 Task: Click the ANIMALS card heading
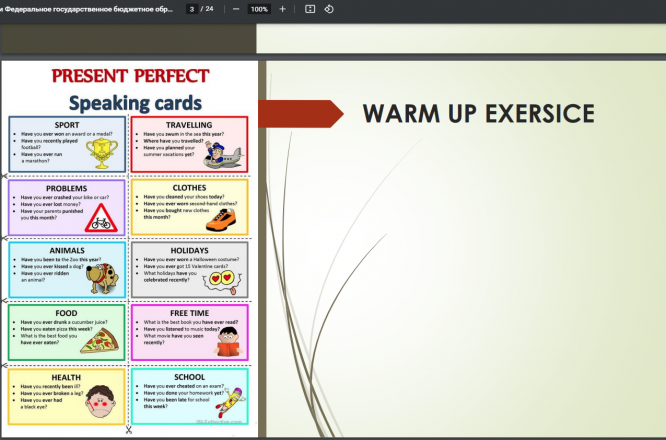[67, 251]
